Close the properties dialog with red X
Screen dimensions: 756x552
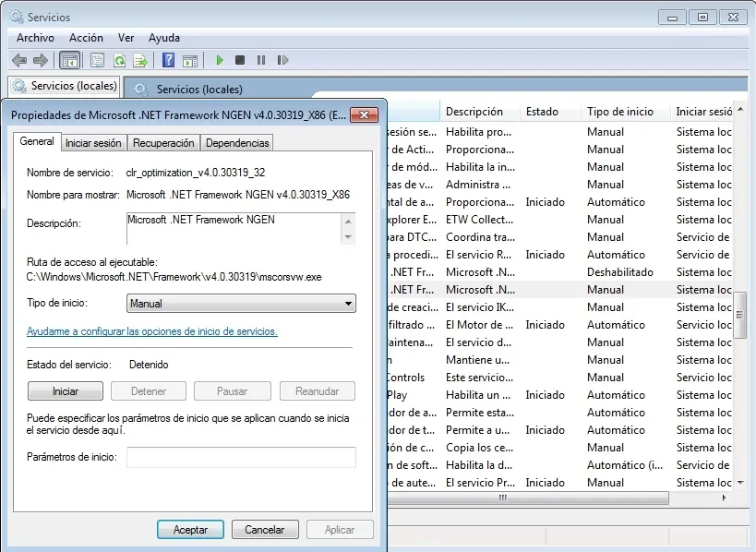(364, 114)
